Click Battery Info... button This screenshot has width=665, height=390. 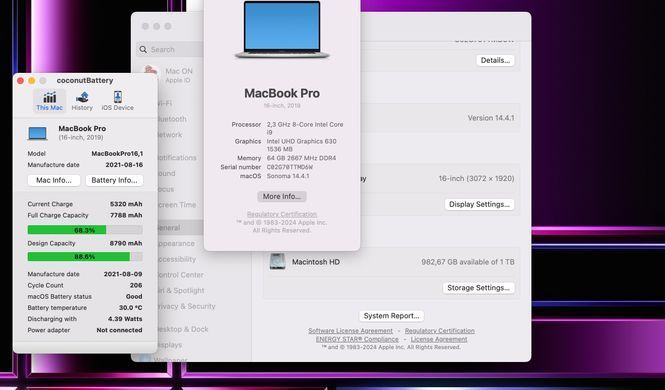[x=114, y=180]
